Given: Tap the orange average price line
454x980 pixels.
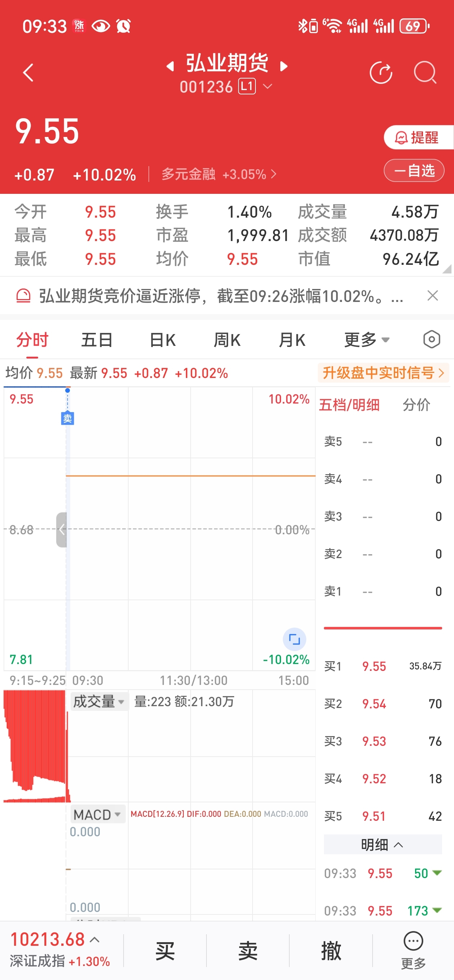Looking at the screenshot, I should point(191,476).
